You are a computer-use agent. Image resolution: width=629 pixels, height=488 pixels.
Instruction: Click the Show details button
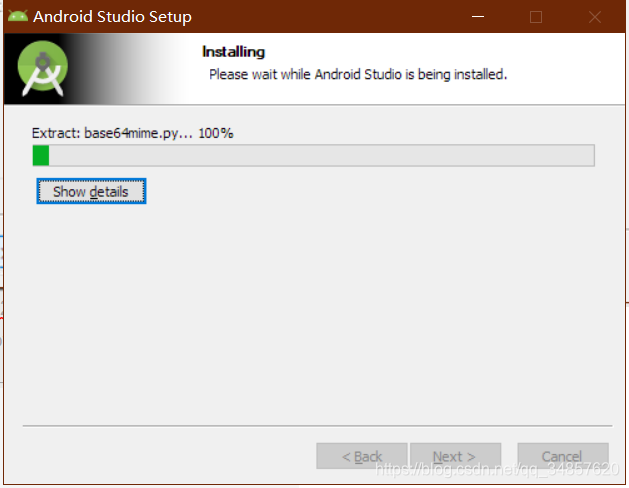pos(91,191)
